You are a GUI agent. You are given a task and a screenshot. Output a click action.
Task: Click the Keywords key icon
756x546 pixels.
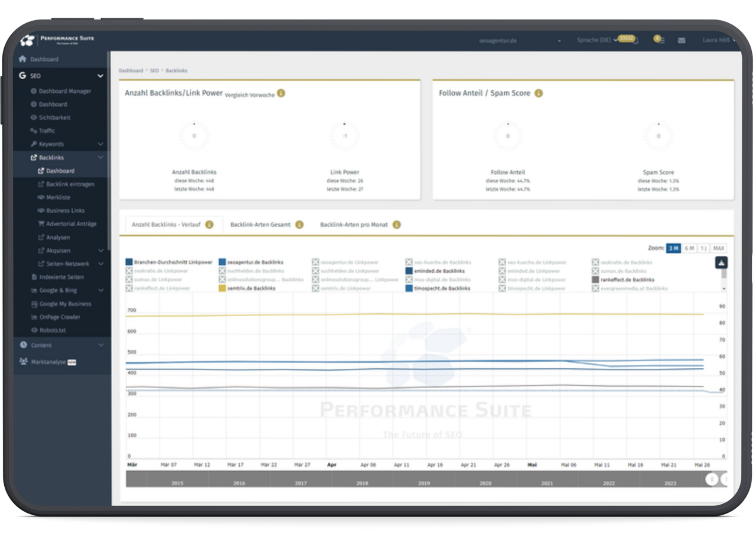point(34,144)
